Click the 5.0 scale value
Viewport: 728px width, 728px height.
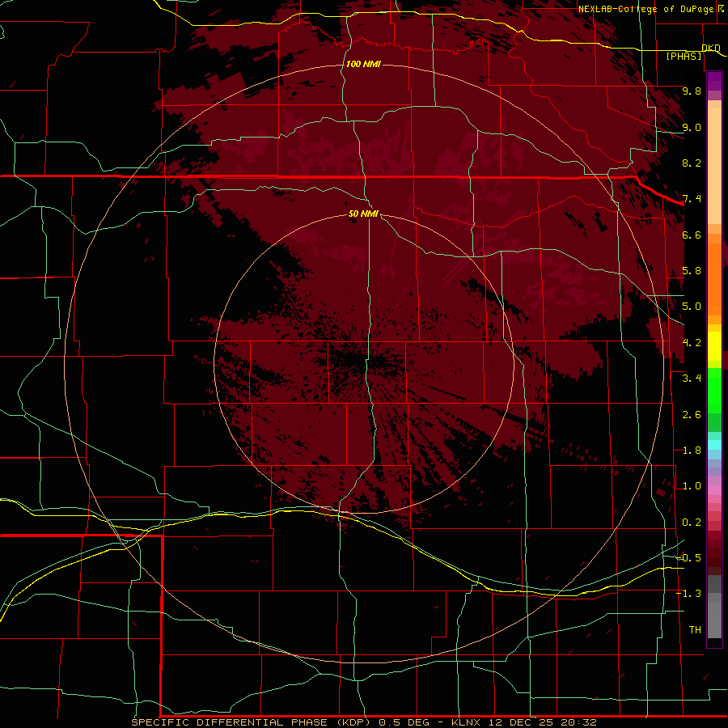[692, 307]
